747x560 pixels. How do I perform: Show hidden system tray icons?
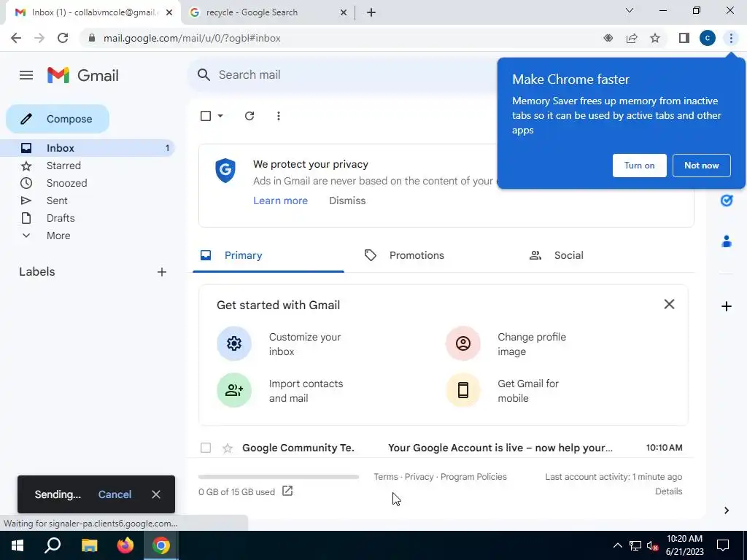(x=617, y=545)
